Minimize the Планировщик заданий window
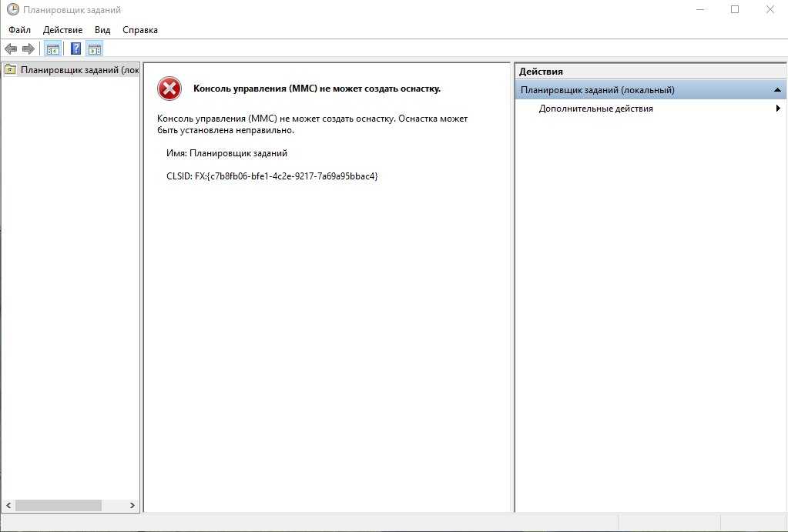The width and height of the screenshot is (788, 532). click(x=700, y=9)
